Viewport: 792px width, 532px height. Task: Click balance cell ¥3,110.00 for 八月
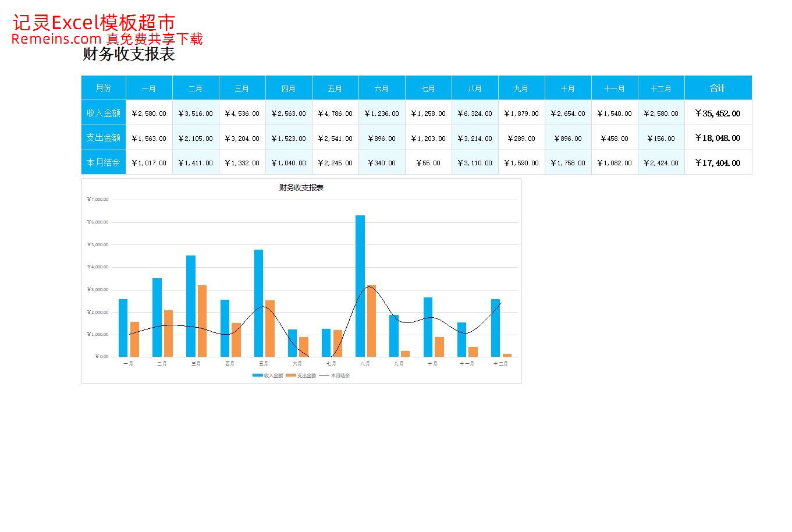[475, 162]
